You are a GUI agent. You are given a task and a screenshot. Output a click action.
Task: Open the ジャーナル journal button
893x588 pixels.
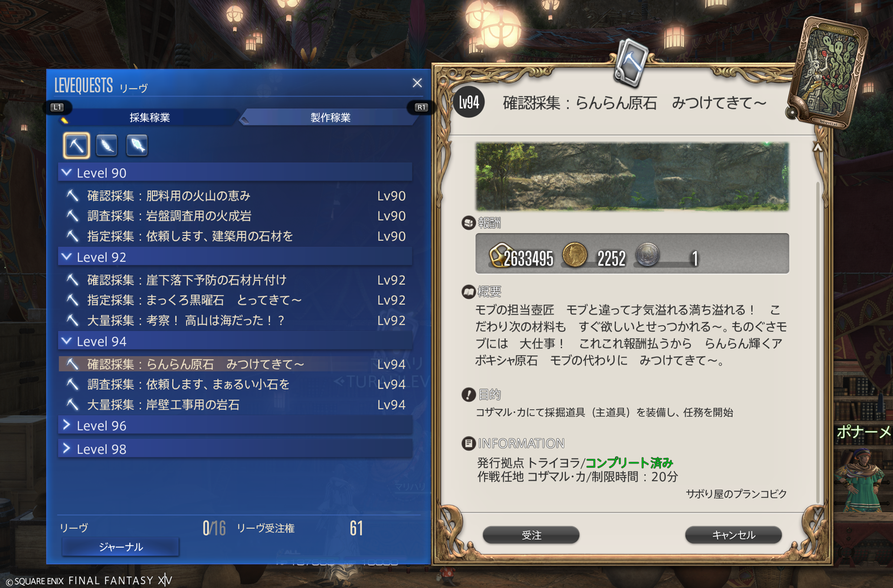[120, 547]
